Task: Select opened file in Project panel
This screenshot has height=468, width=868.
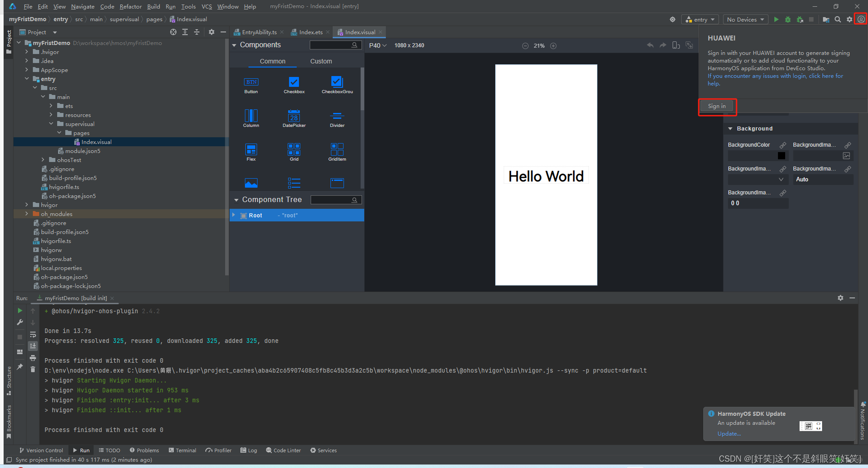Action: pos(173,32)
